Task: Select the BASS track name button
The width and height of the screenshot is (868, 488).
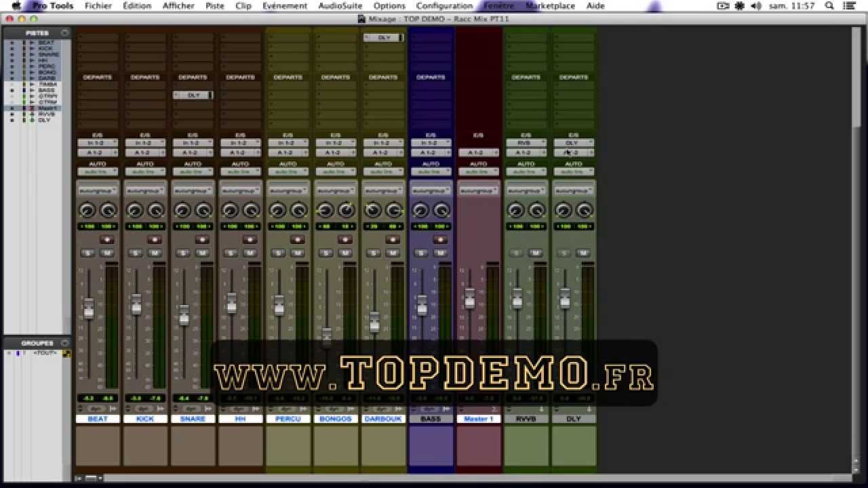Action: (431, 419)
